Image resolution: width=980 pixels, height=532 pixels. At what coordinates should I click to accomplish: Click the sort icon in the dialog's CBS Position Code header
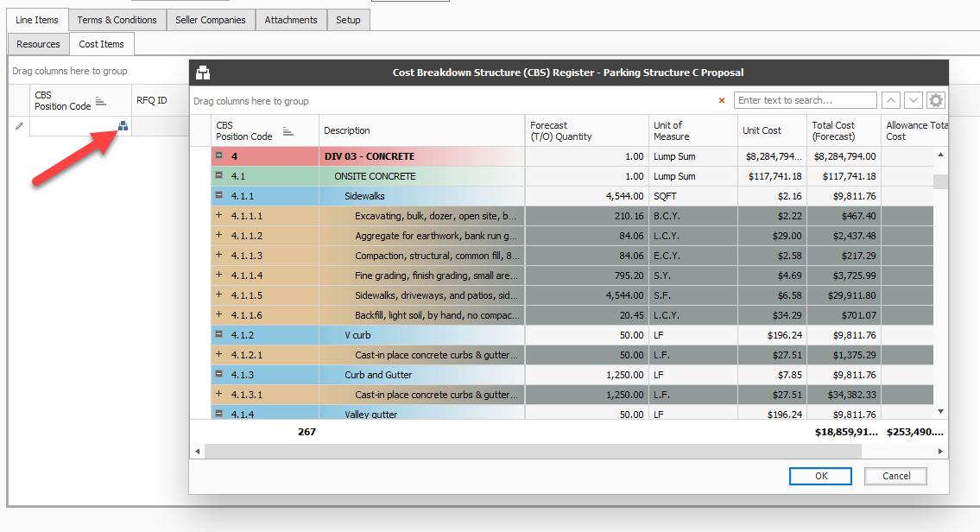[x=288, y=131]
